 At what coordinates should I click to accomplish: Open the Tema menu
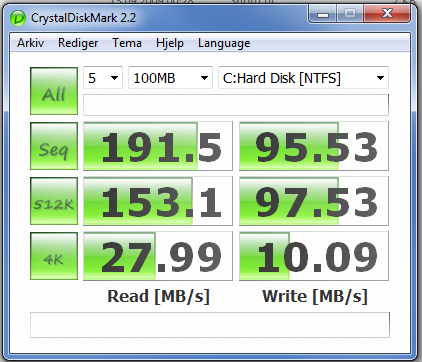tap(127, 43)
